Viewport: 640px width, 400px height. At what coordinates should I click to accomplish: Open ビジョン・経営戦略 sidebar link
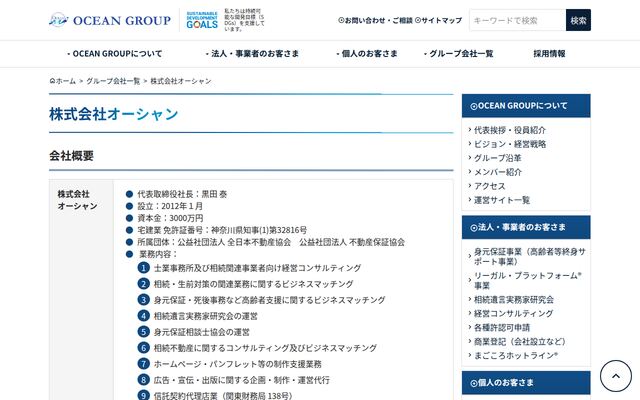pyautogui.click(x=510, y=144)
